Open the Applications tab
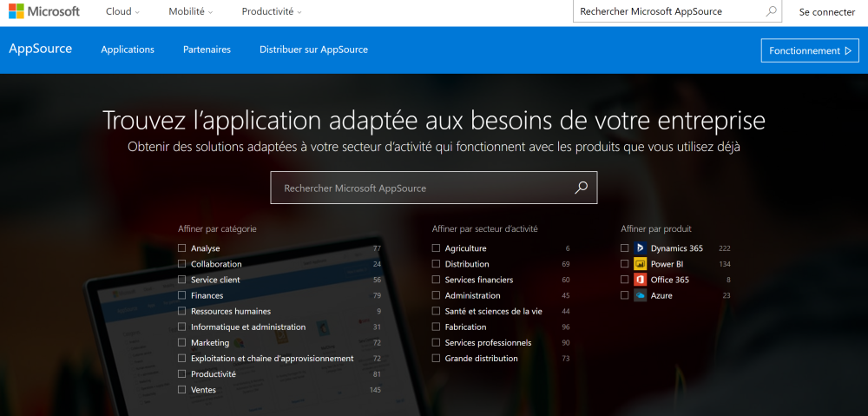Image resolution: width=868 pixels, height=416 pixels. pos(128,50)
